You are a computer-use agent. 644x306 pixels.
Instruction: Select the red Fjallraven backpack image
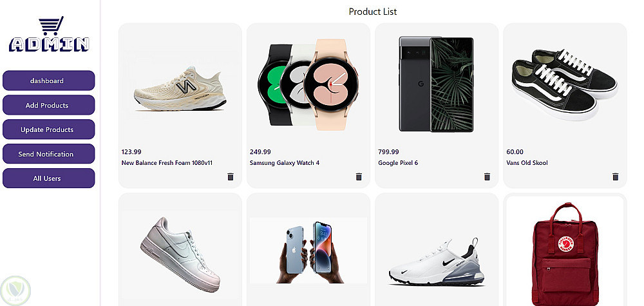point(564,251)
